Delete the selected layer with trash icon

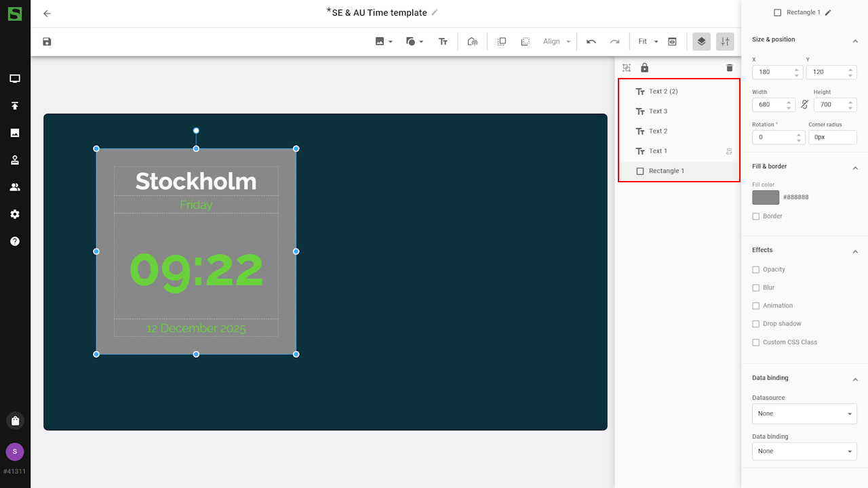click(x=730, y=68)
